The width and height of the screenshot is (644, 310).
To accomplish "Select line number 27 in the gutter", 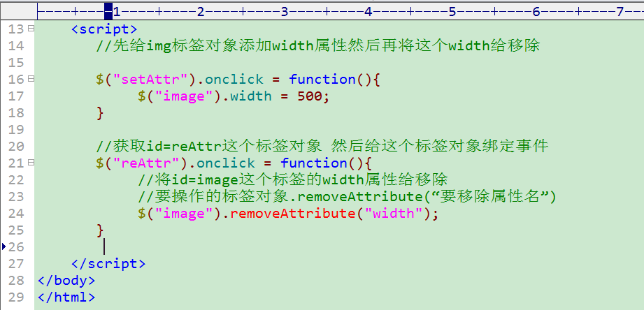I will (16, 264).
